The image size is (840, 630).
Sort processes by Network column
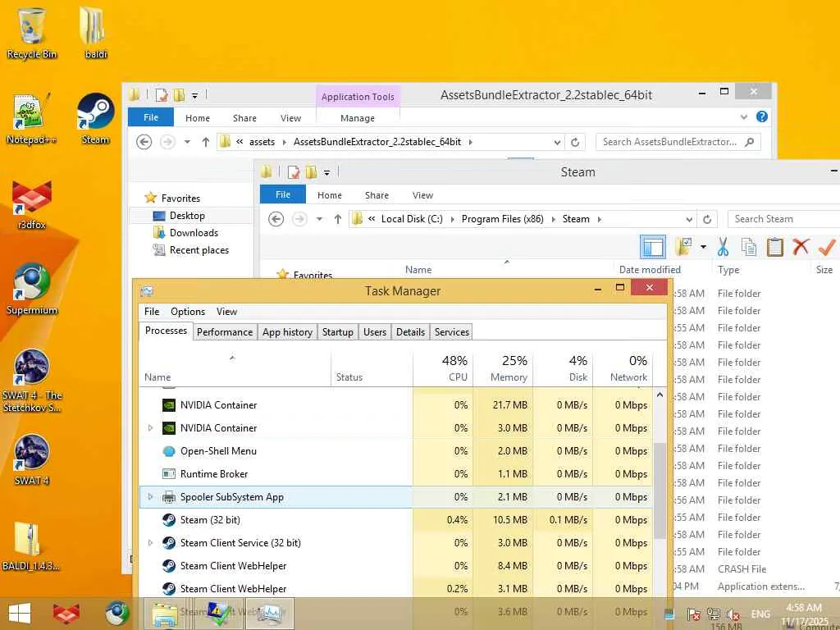[623, 368]
